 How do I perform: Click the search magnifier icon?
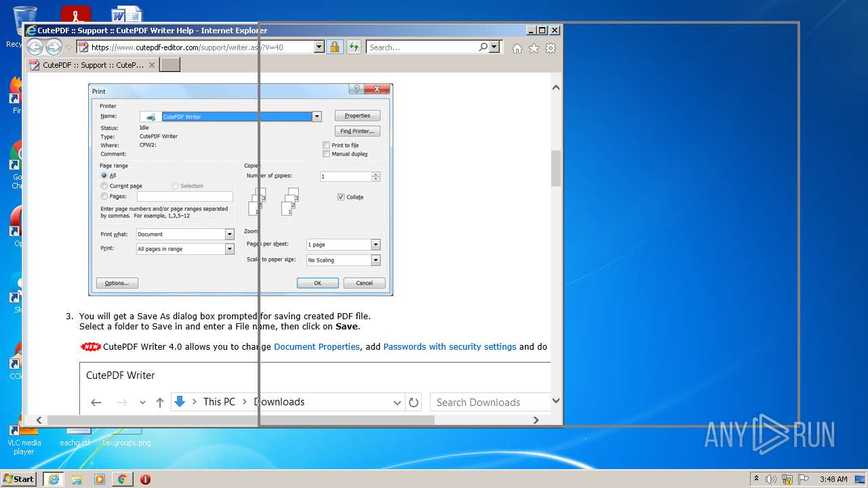[483, 47]
